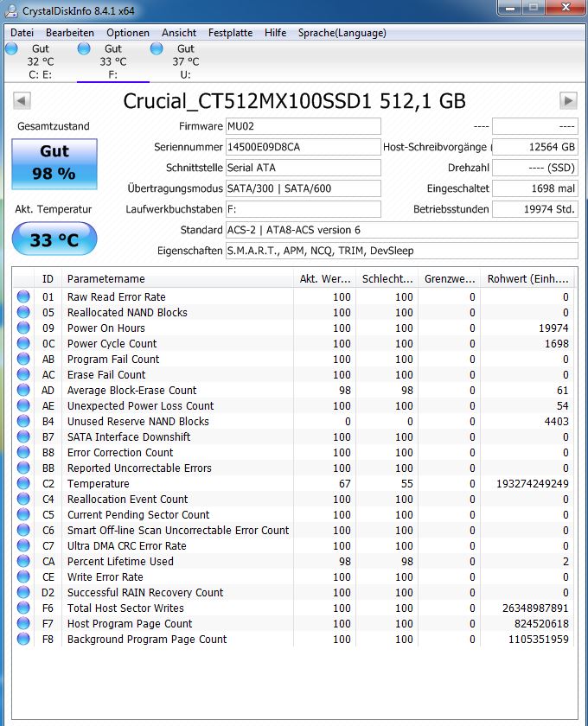
Task: Click status icon of Erase Fail Count
Action: (x=23, y=374)
